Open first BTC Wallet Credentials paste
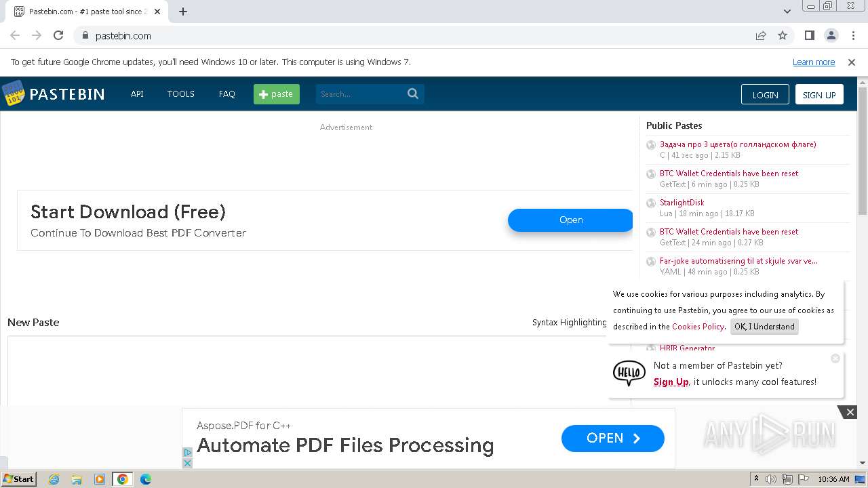This screenshot has width=868, height=488. pyautogui.click(x=729, y=174)
